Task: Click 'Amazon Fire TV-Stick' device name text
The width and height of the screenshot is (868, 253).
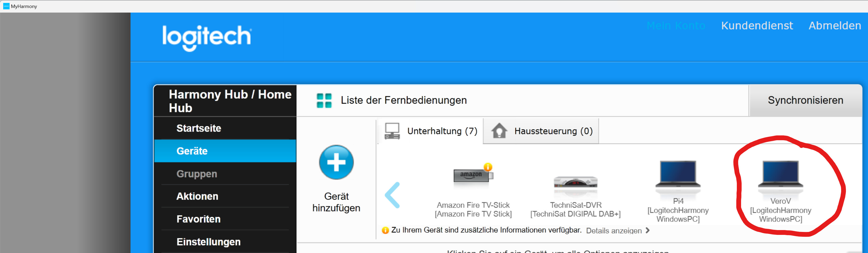Action: coord(473,205)
